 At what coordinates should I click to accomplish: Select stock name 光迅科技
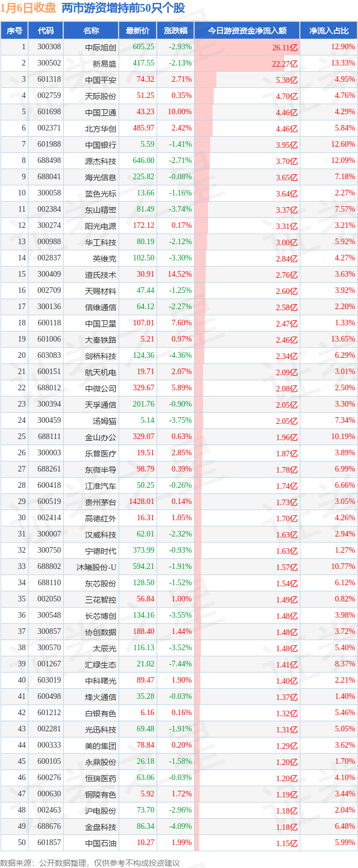pyautogui.click(x=101, y=729)
